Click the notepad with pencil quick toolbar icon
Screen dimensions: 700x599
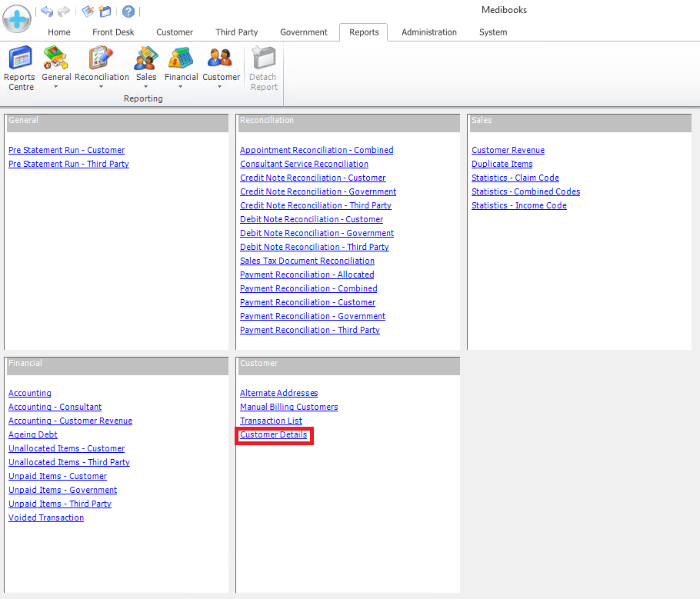tap(88, 12)
